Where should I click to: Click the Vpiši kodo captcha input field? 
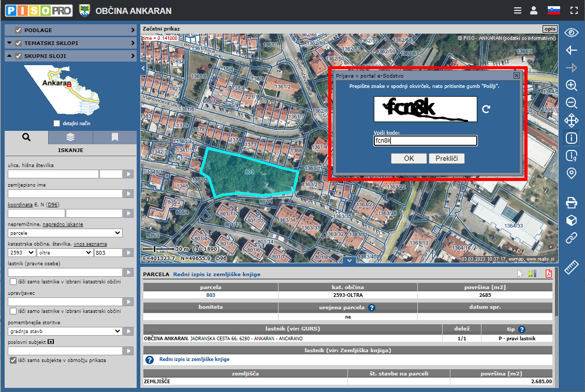point(425,141)
